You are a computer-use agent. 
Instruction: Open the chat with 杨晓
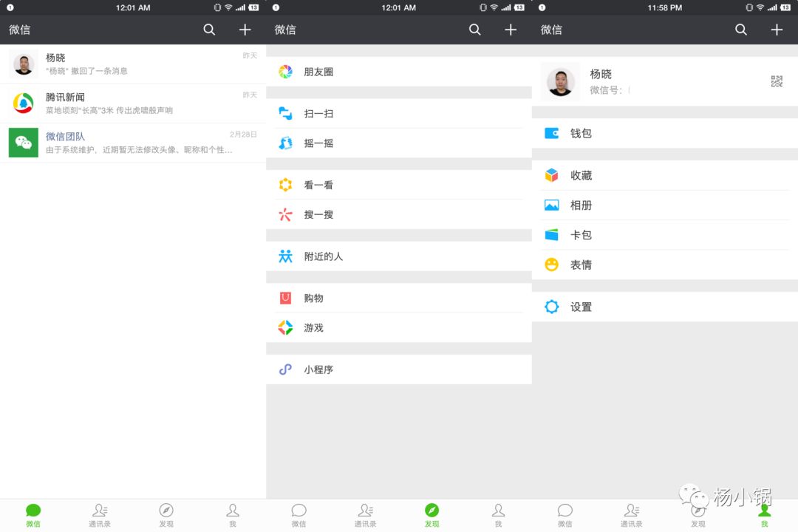(x=133, y=64)
